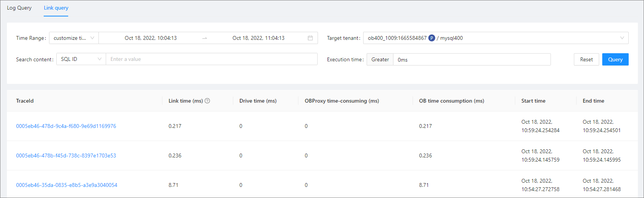Click the start date Oct 18, 2022, 10:04:13
This screenshot has height=198, width=644.
click(x=151, y=38)
